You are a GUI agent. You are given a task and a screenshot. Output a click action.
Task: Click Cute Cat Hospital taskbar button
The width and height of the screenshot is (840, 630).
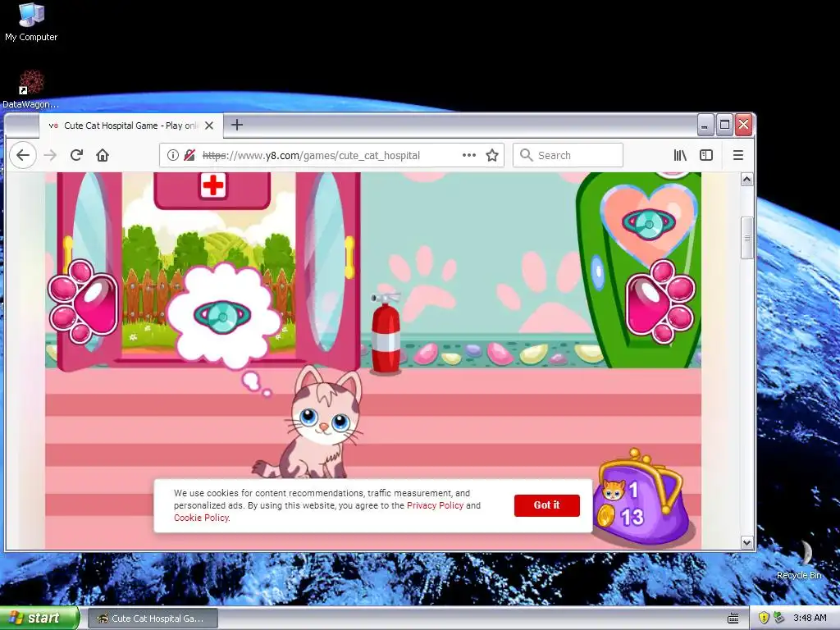[153, 619]
